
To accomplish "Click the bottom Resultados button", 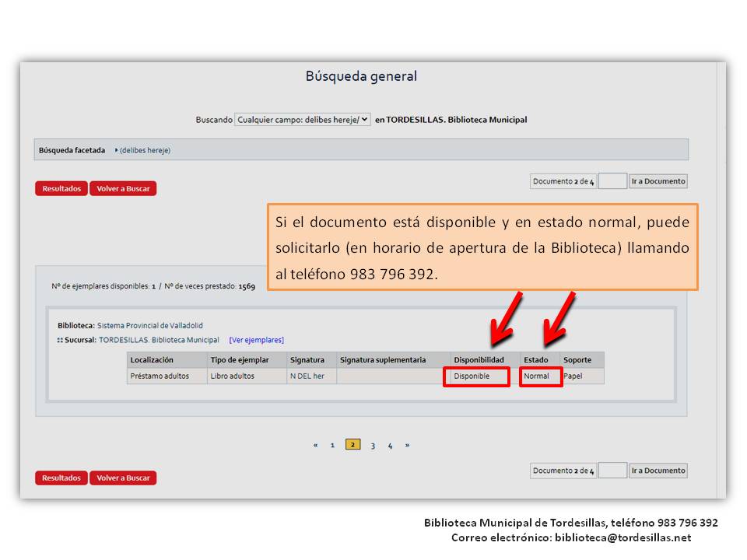I will [61, 478].
